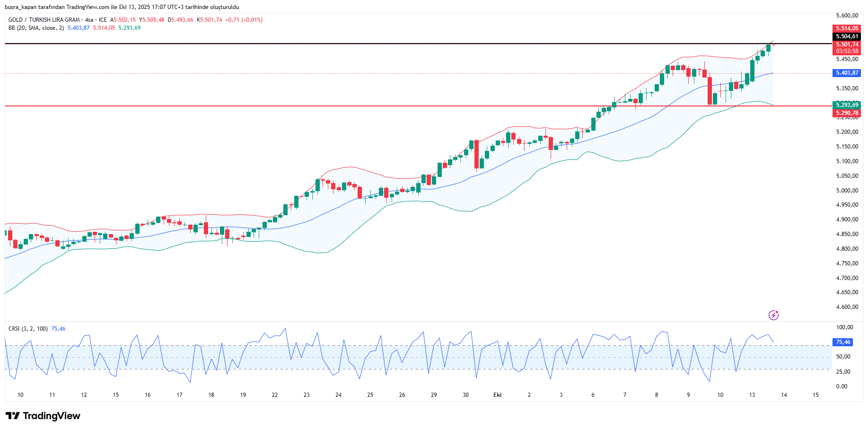
Task: Click the 5.000,00 level on the price axis
Action: click(847, 191)
